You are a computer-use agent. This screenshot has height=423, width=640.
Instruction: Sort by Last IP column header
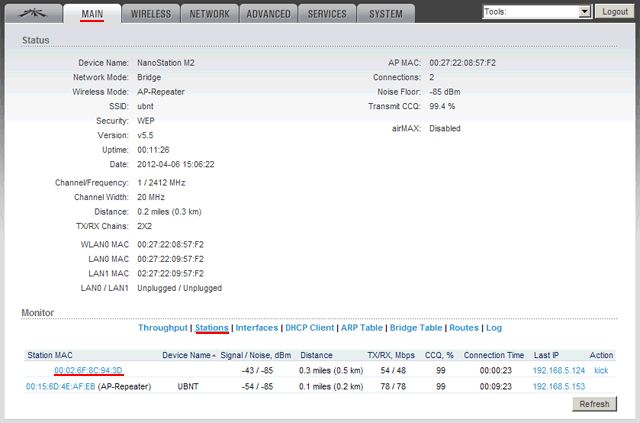tap(546, 355)
